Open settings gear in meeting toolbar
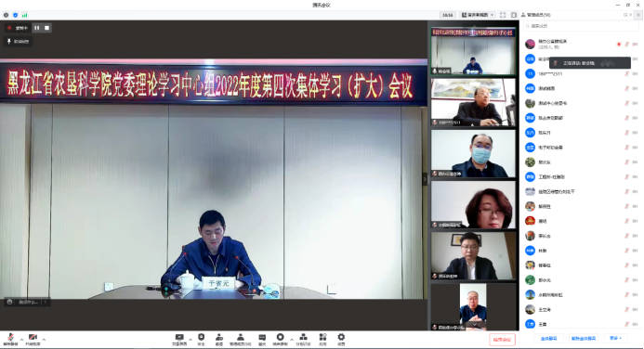The width and height of the screenshot is (644, 349). (341, 340)
